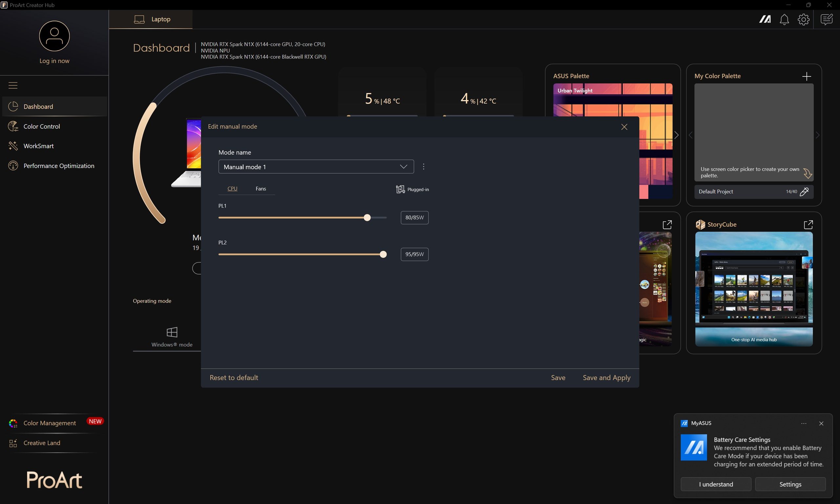This screenshot has width=840, height=504.
Task: Select Windows mode operating mode
Action: tap(172, 337)
